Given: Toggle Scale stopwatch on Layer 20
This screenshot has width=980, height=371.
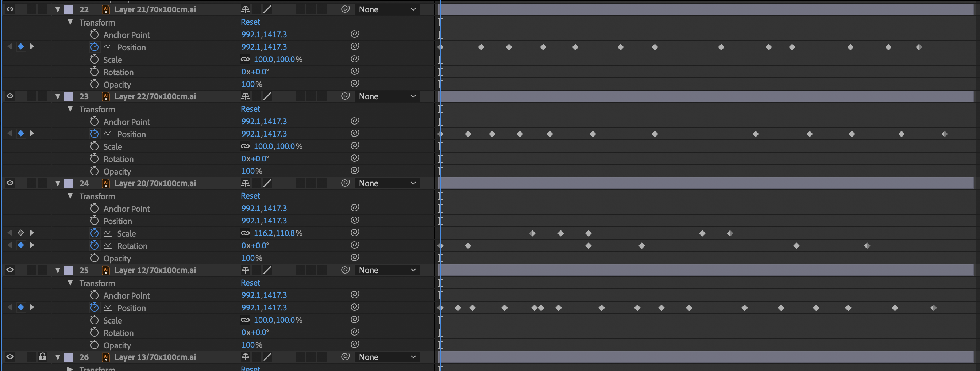Looking at the screenshot, I should [94, 233].
